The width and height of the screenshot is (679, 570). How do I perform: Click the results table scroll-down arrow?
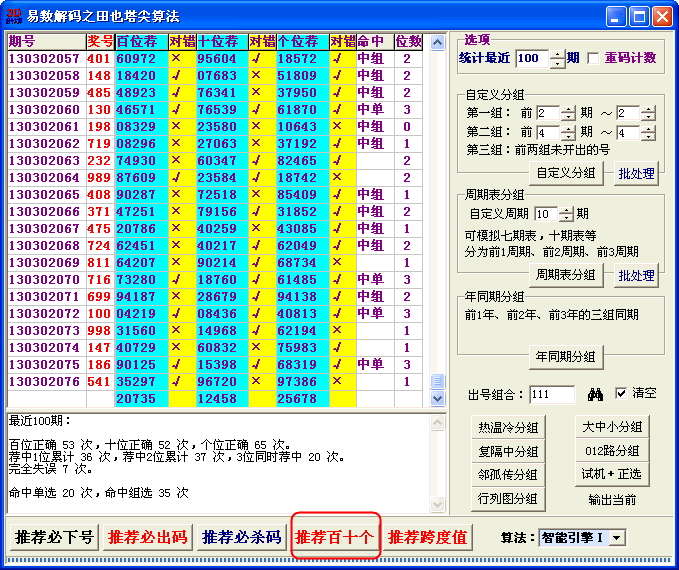(437, 399)
